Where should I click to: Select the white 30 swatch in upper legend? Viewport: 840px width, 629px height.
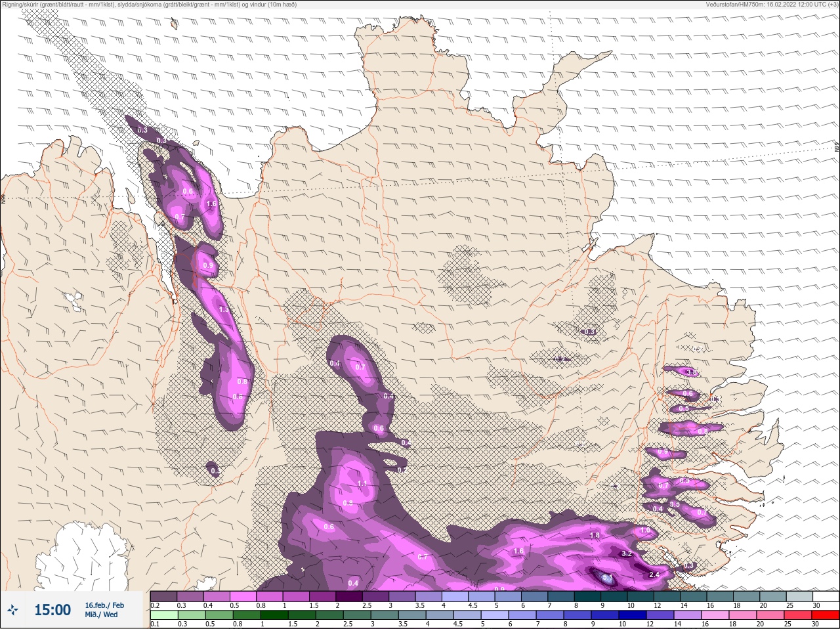[825, 596]
